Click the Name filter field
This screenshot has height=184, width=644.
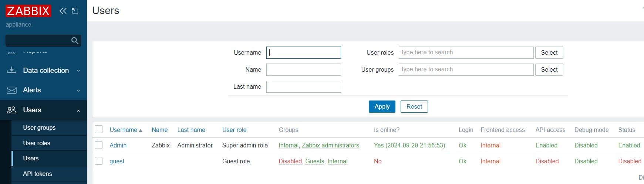(x=303, y=69)
